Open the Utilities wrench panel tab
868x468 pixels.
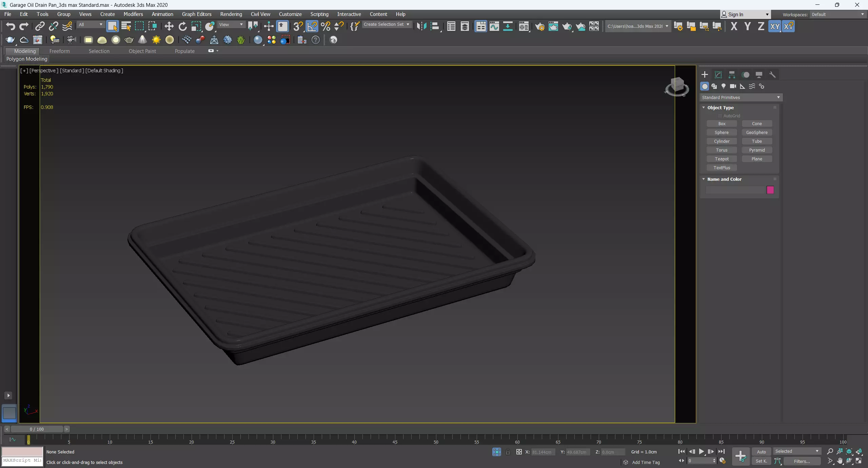[x=772, y=75]
